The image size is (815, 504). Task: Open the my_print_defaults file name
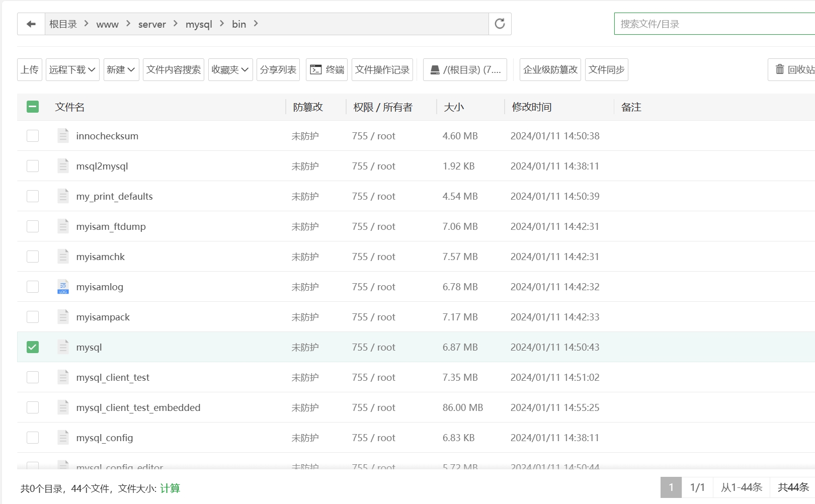tap(114, 196)
